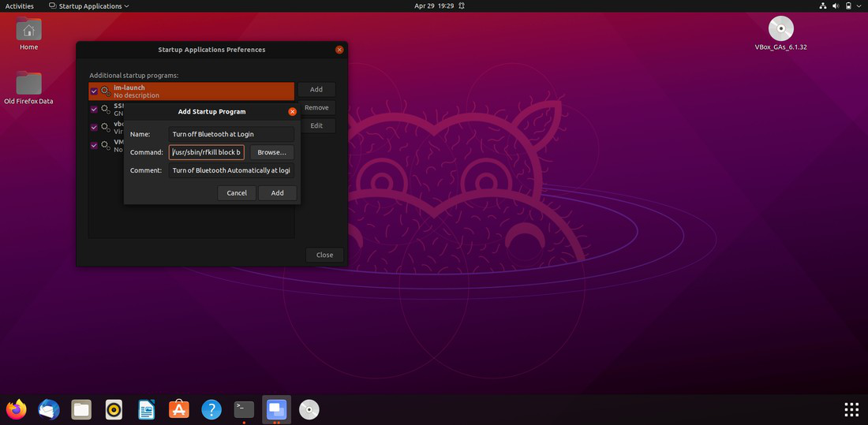Click the Show Applications grid icon

tap(851, 409)
